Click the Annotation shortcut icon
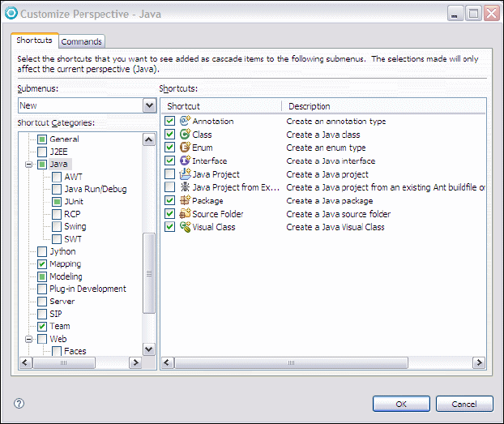Viewport: 504px width, 424px height. (185, 121)
